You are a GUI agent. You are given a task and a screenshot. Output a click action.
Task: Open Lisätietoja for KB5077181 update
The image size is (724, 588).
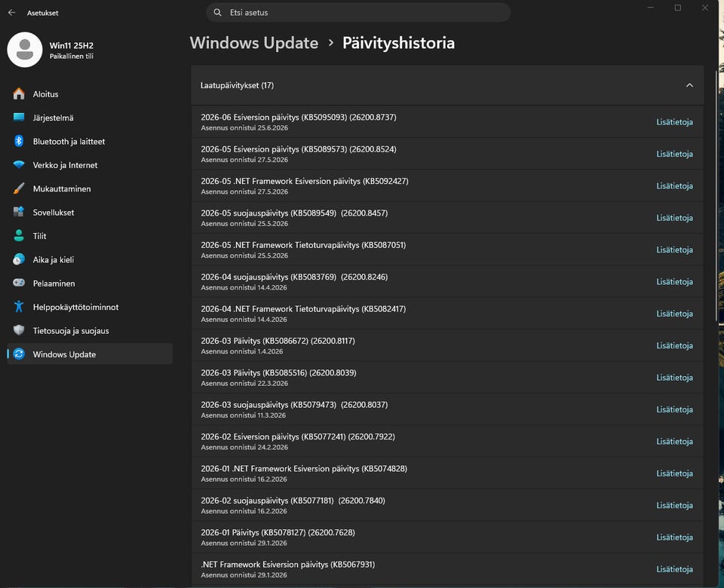[x=674, y=505]
